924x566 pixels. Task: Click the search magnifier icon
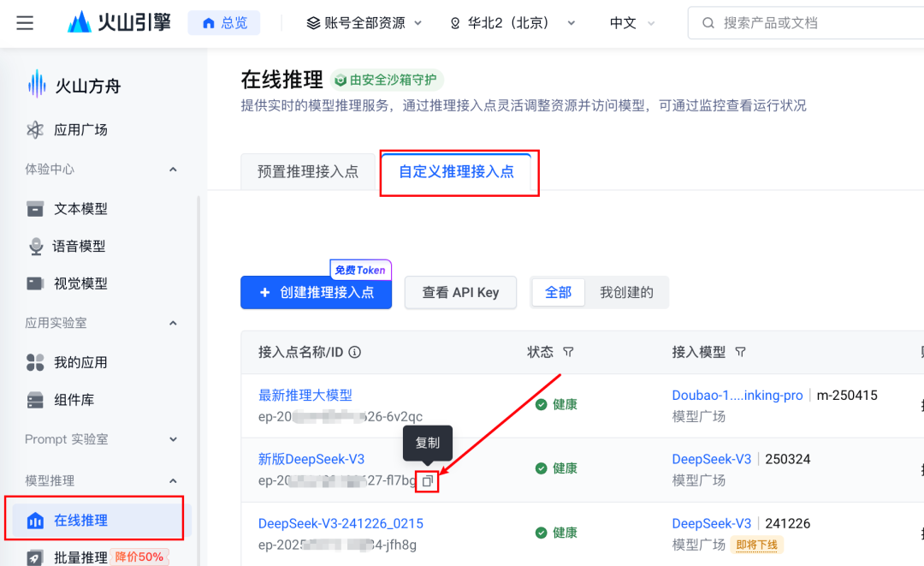[708, 23]
